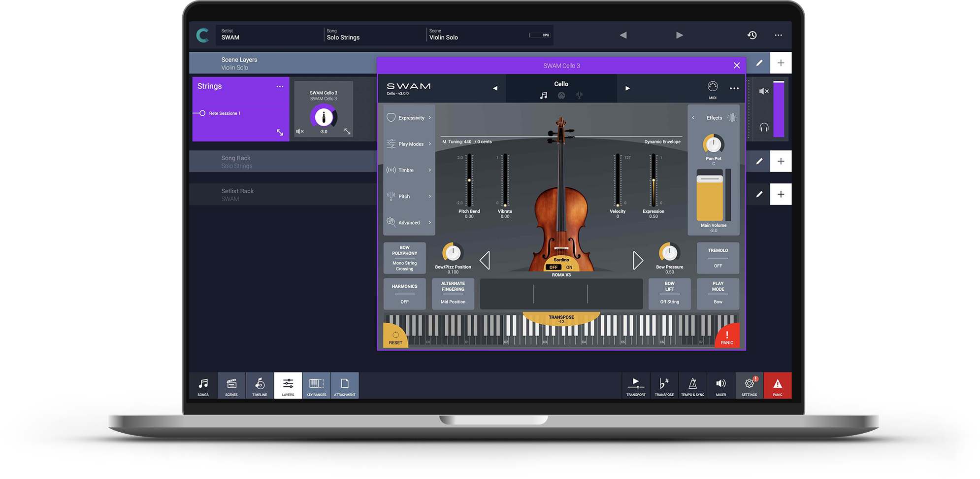
Task: Toggle Bow Lift Off String button
Action: click(670, 294)
